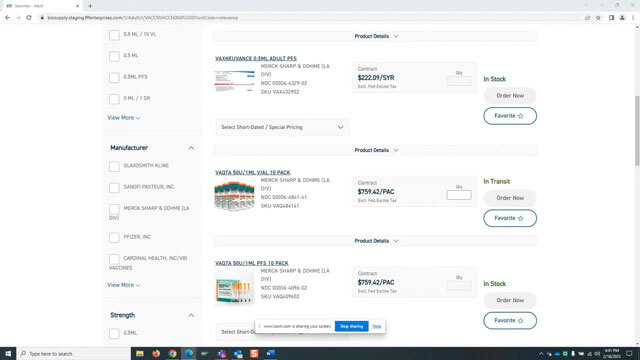Launch Firefox from the taskbar
640x360 pixels.
(x=156, y=353)
